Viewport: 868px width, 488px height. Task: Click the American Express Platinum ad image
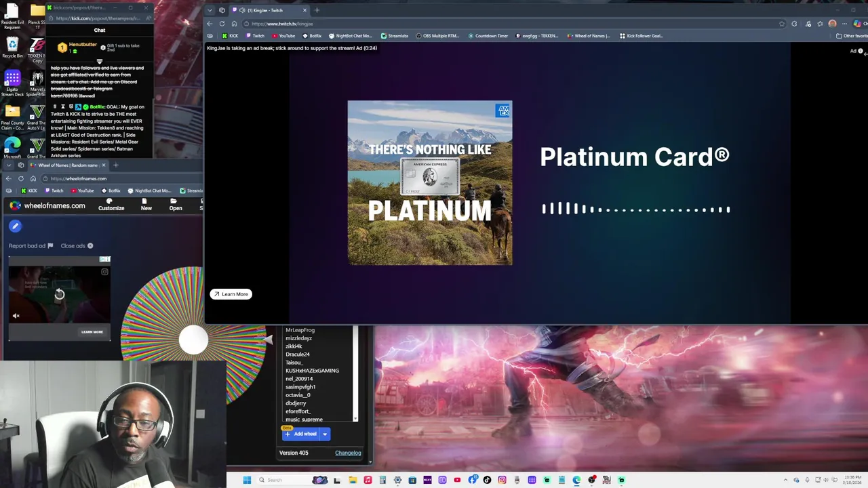[x=430, y=183]
